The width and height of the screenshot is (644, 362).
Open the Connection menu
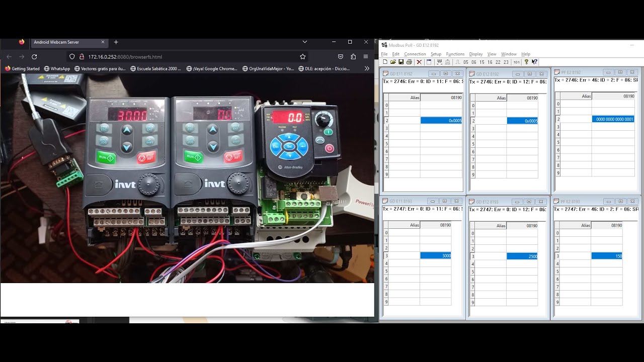(415, 54)
